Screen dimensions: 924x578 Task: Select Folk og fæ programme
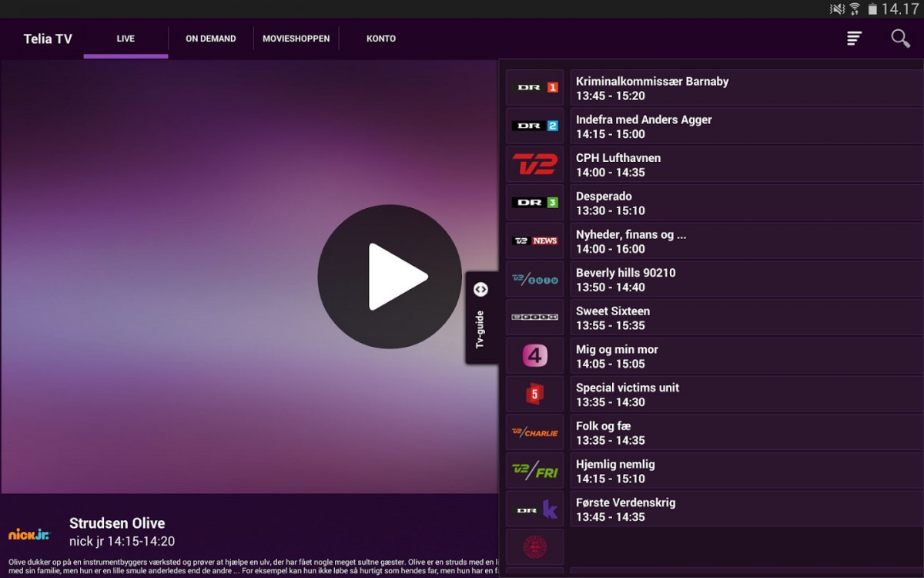(745, 432)
